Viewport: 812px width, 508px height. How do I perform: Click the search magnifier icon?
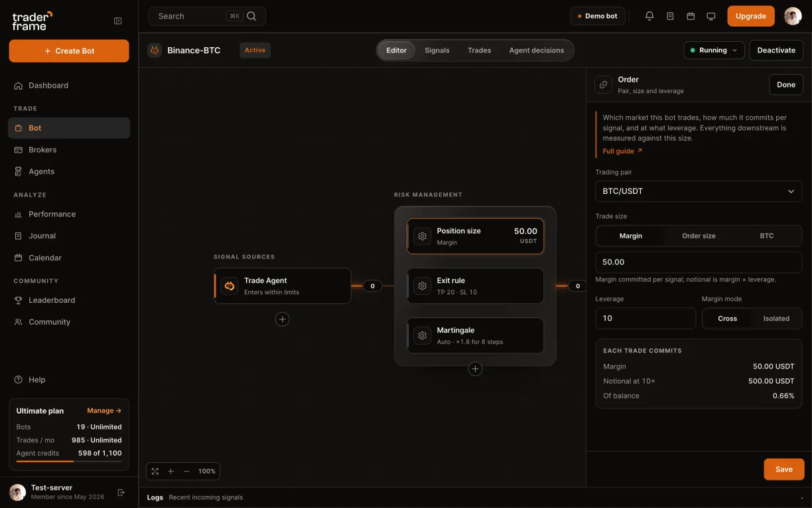[251, 16]
